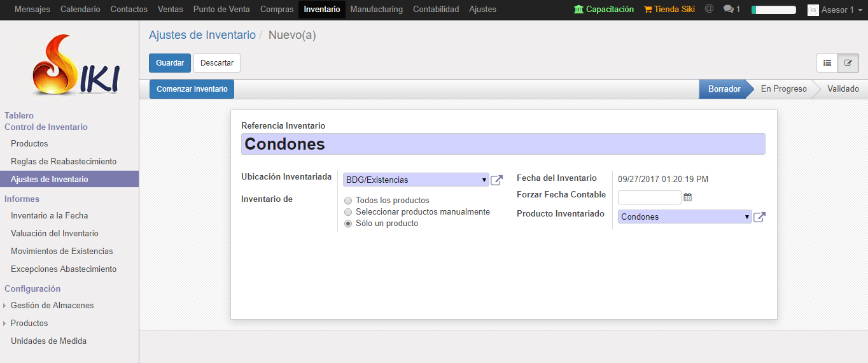
Task: Click the form view icon
Action: 848,63
